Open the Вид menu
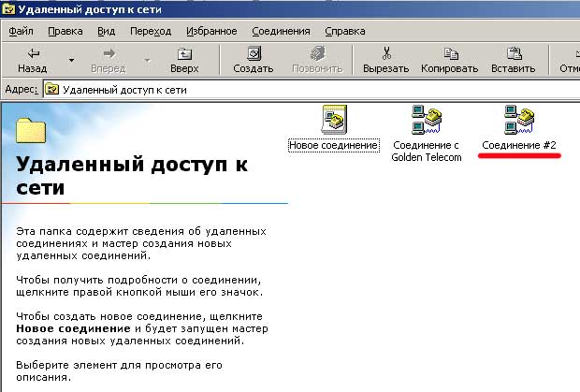 click(106, 31)
